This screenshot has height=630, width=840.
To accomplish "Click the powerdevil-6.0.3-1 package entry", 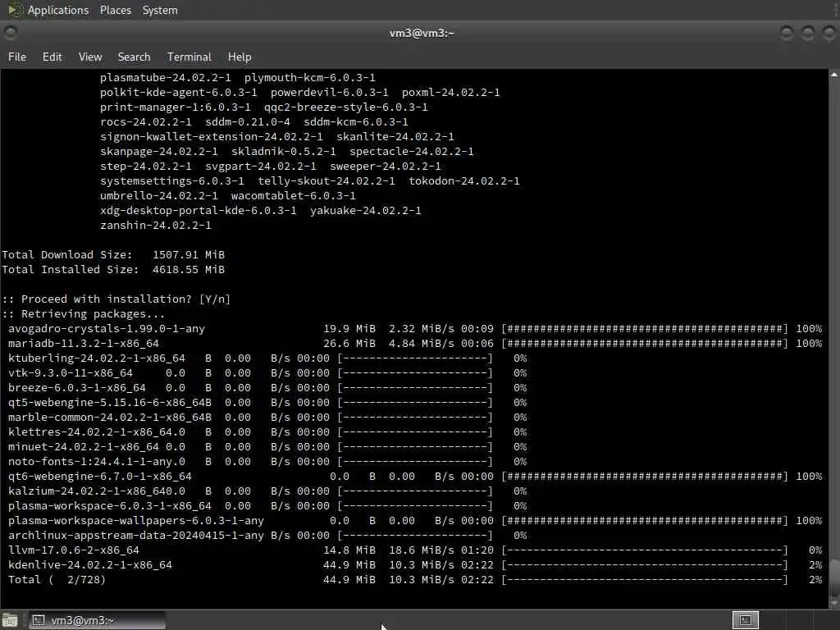I will (330, 92).
